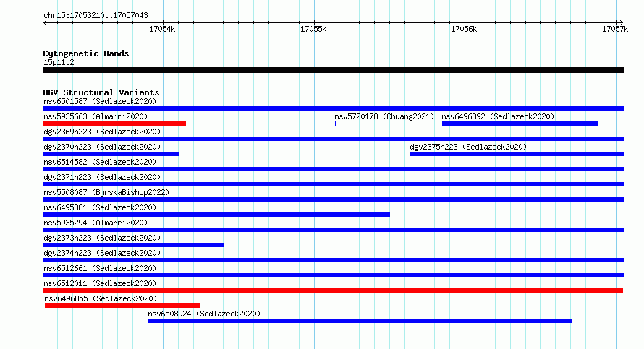Screen dimensions: 644x349
Task: Click the 17056k ruler tick label
Action: pos(464,29)
